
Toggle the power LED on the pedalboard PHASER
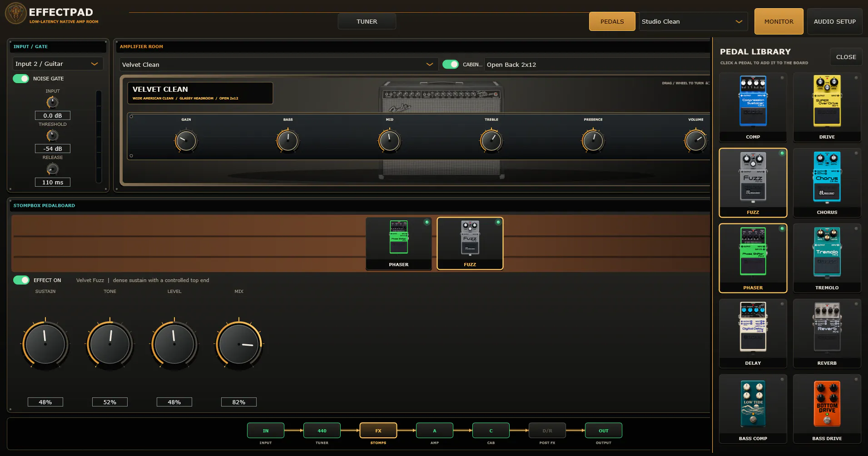point(427,222)
